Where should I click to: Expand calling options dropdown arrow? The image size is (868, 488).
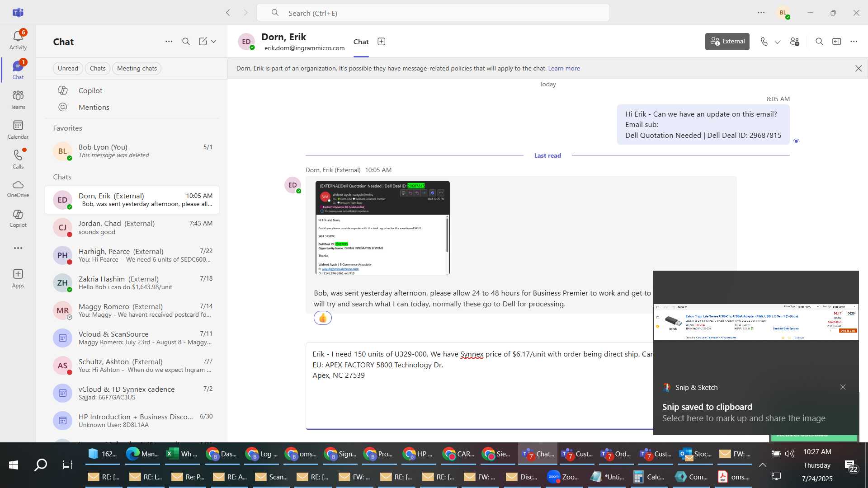[x=778, y=42]
